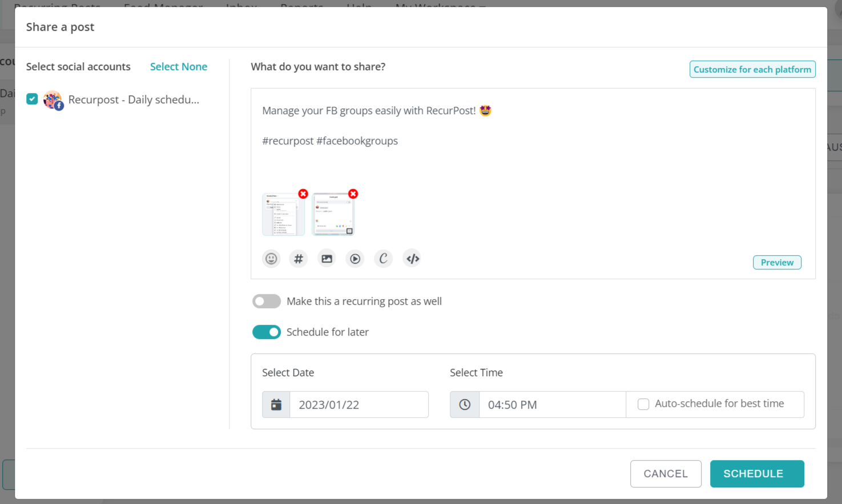Viewport: 842px width, 504px height.
Task: Click the clock icon beside the time
Action: tap(465, 405)
